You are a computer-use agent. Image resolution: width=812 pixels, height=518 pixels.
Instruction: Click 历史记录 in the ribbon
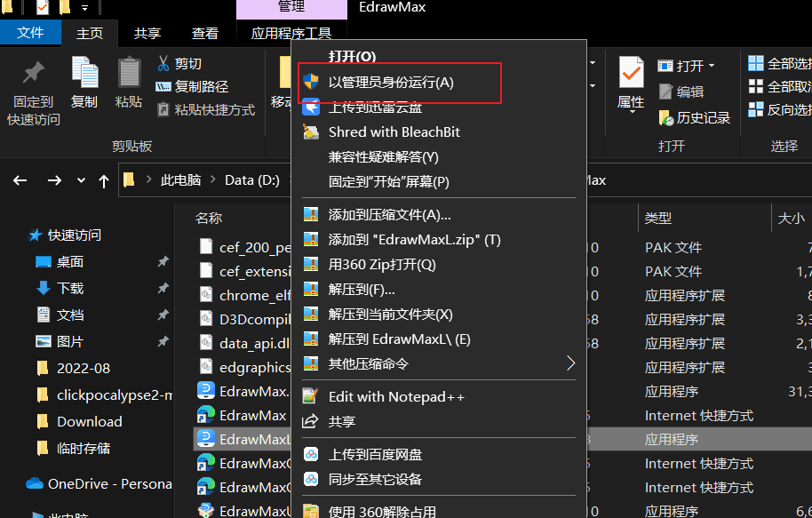694,118
